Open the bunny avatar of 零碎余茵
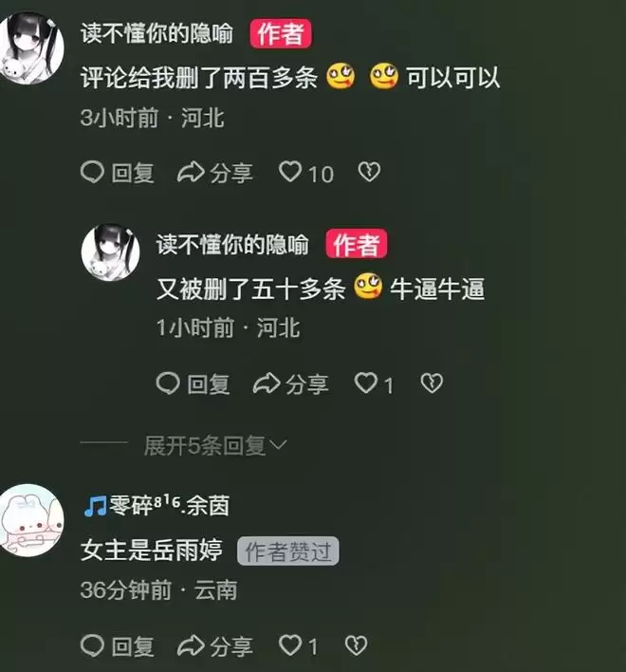Image resolution: width=626 pixels, height=672 pixels. click(31, 521)
